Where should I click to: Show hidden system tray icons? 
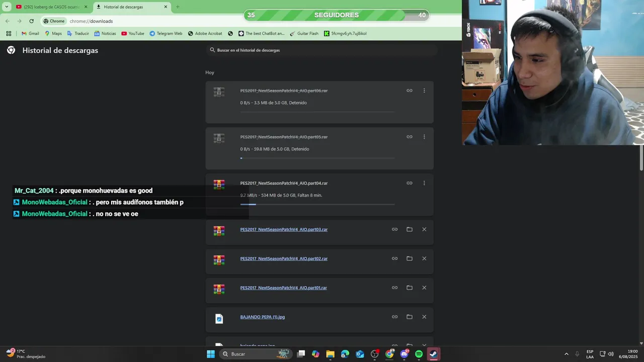(x=567, y=354)
